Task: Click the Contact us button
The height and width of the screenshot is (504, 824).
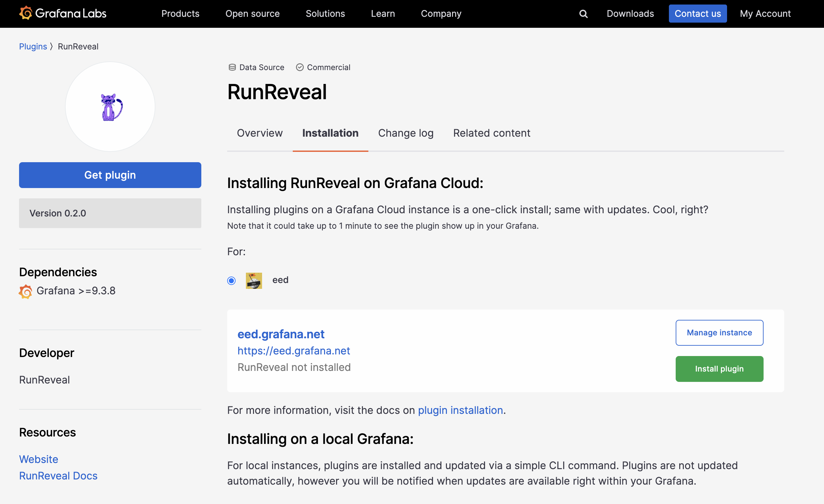Action: tap(697, 14)
